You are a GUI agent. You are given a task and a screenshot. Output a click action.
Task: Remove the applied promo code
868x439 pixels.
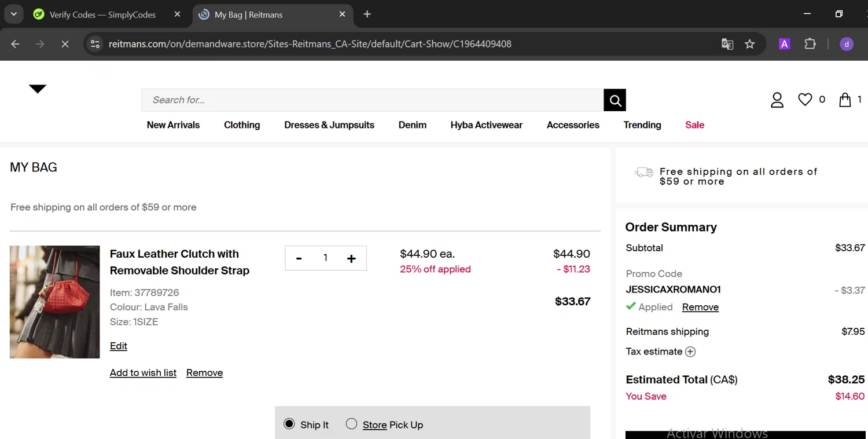point(700,308)
